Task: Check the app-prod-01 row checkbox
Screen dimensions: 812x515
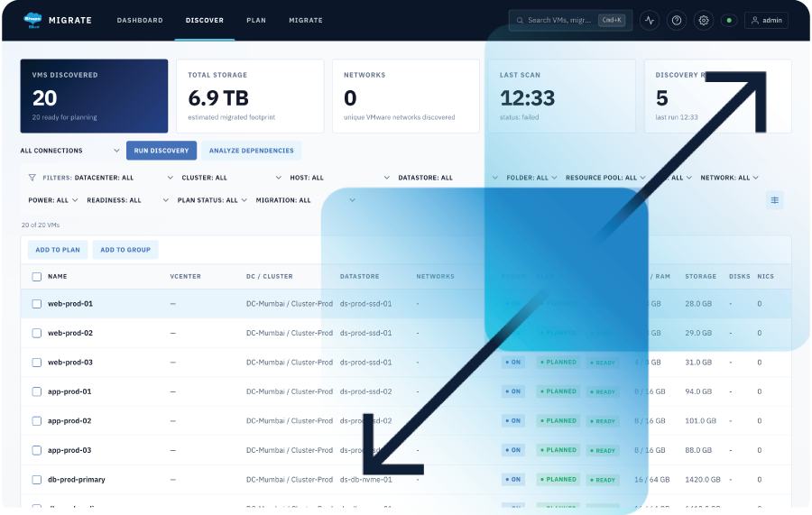Action: click(x=37, y=391)
